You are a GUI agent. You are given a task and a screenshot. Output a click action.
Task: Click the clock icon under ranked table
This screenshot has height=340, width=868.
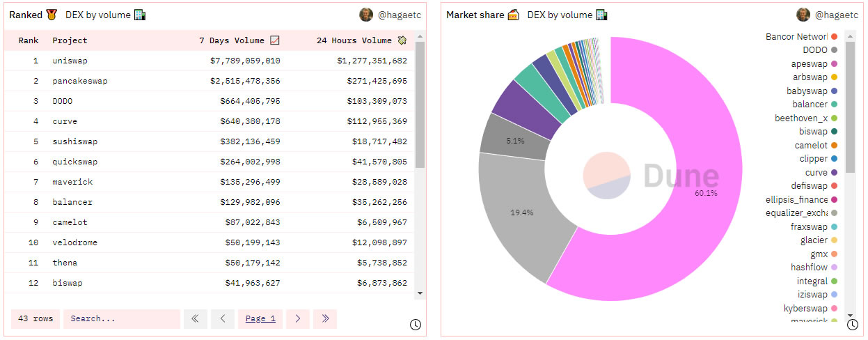[416, 325]
